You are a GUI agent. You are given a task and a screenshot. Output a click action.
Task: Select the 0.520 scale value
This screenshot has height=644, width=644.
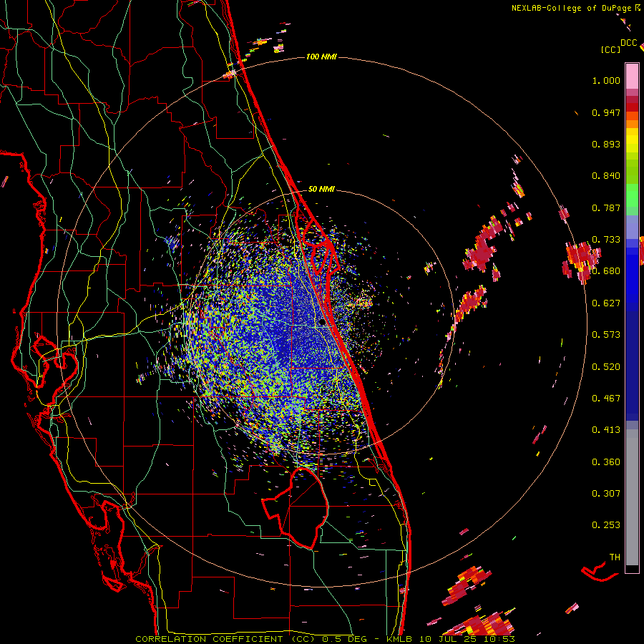click(606, 367)
